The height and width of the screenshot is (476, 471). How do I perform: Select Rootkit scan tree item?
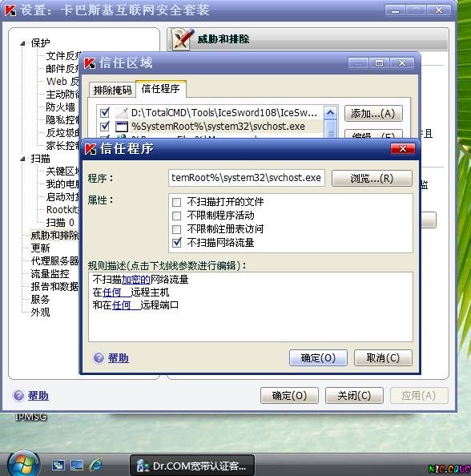click(62, 209)
